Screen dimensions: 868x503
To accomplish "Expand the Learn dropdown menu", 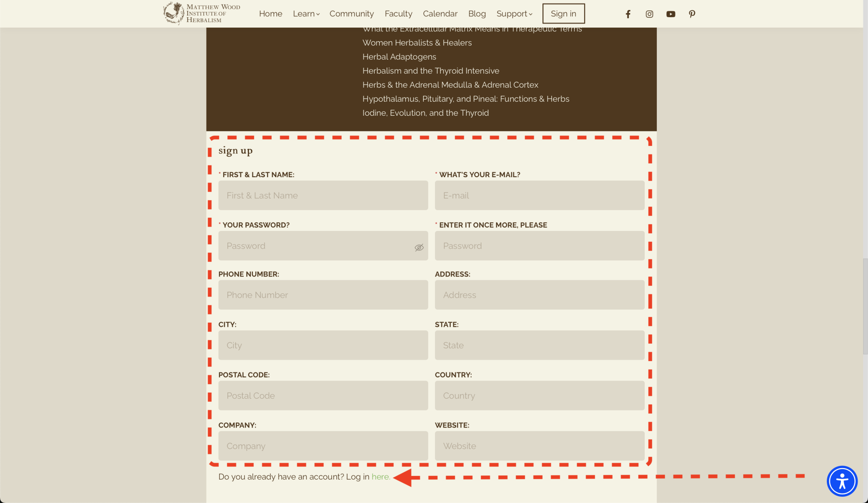I will point(306,14).
